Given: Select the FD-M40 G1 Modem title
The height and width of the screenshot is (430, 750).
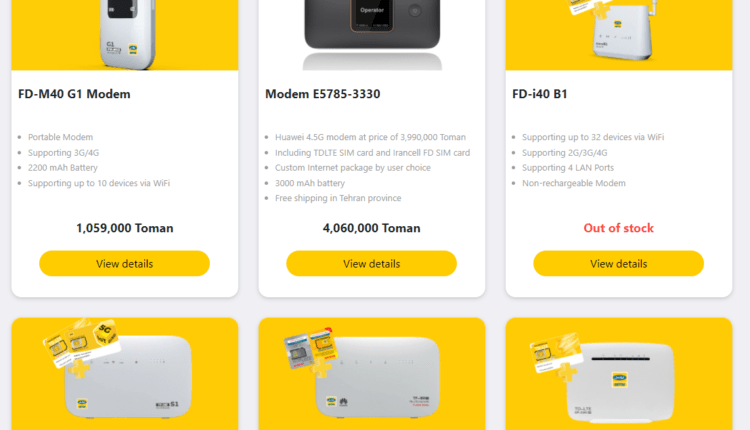Looking at the screenshot, I should [74, 94].
